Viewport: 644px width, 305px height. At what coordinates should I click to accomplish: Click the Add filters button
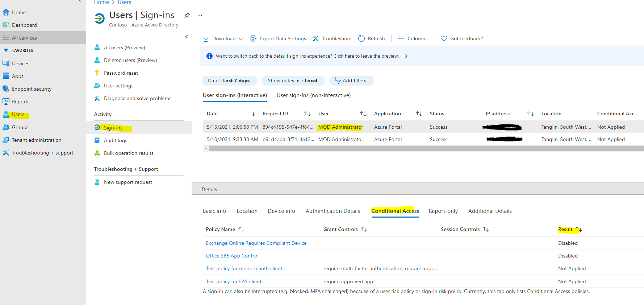[x=351, y=81]
